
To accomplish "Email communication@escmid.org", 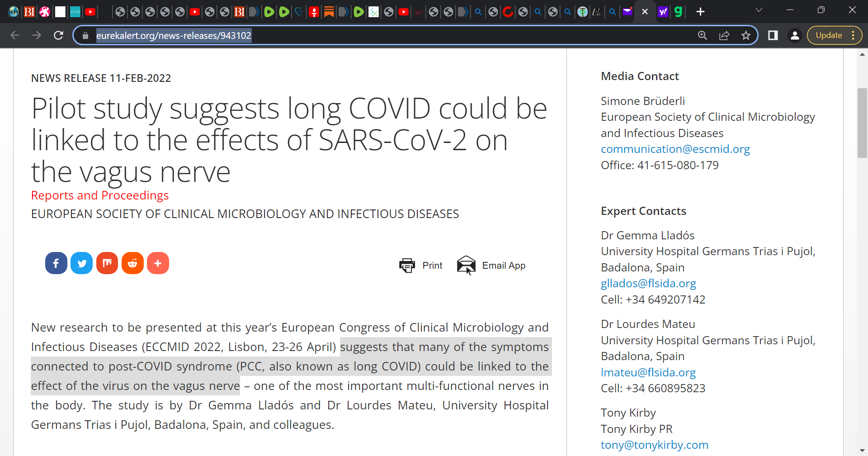I will 675,149.
